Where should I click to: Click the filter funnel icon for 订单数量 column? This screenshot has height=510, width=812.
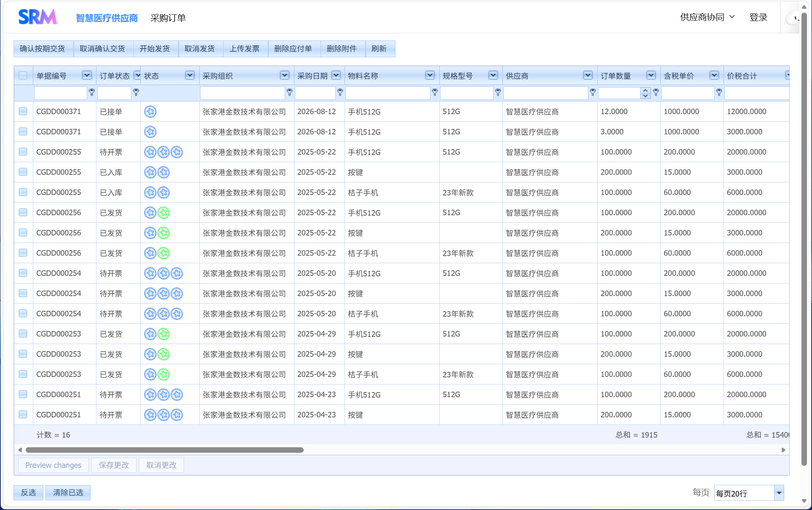pyautogui.click(x=656, y=92)
